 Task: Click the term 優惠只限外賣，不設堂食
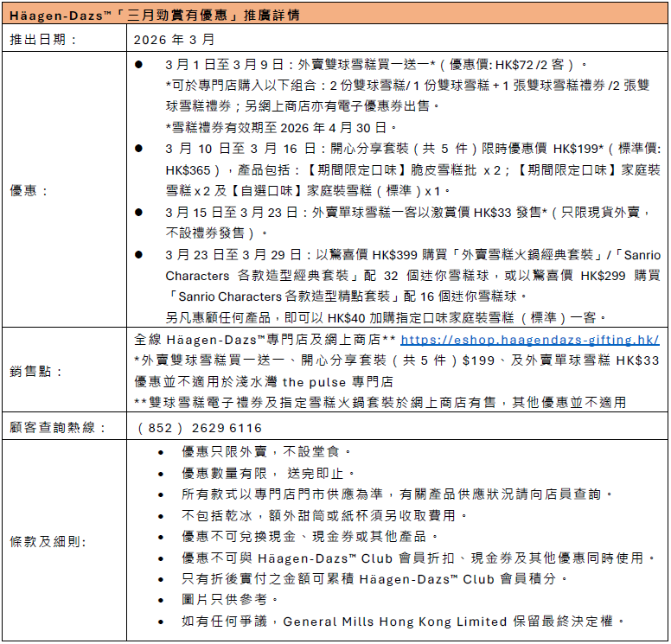point(266,452)
